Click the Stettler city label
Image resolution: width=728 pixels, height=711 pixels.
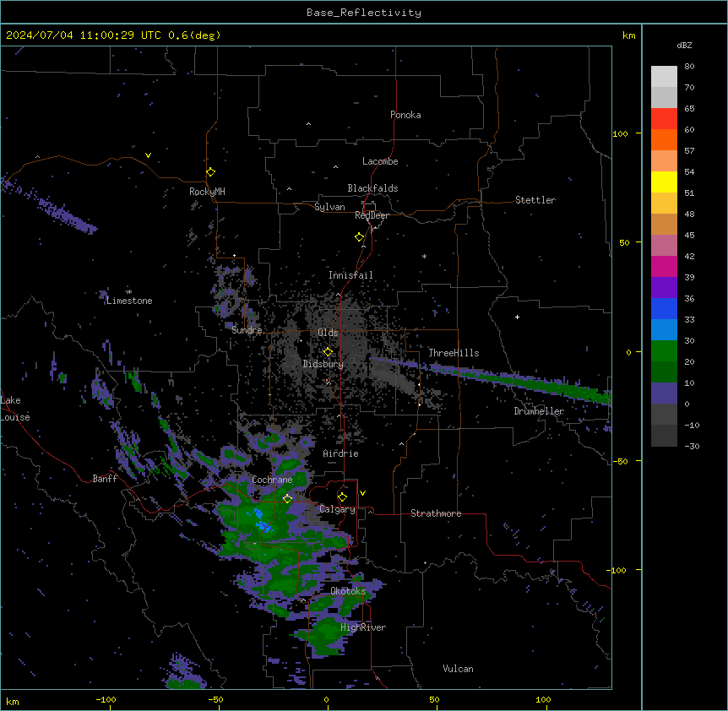(535, 200)
